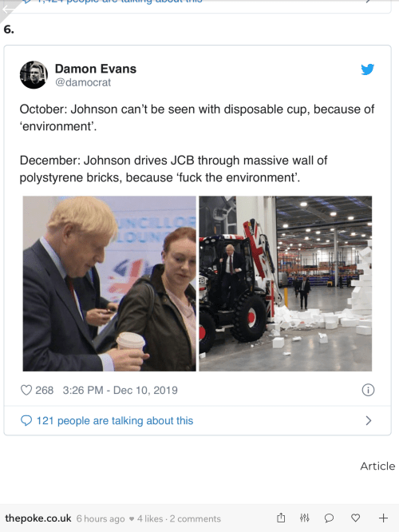Screen dimensions: 399x532
Task: Visit the @damocrat handle
Action: click(83, 82)
